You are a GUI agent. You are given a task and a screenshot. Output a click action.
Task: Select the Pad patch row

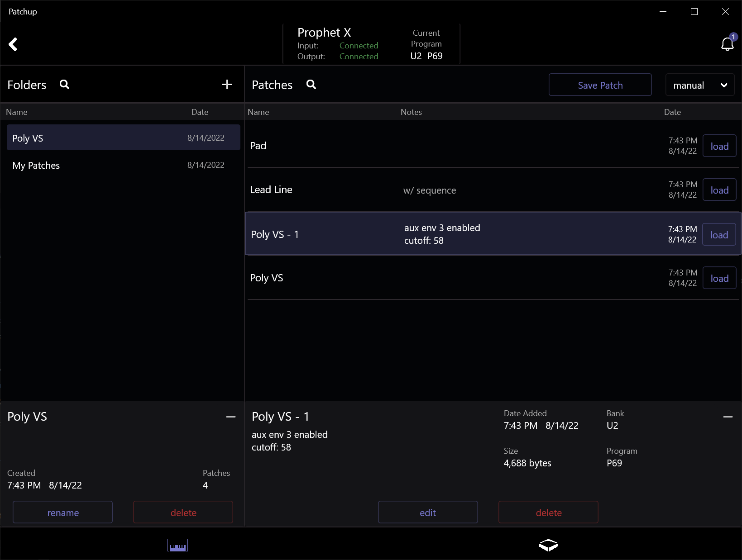click(x=493, y=146)
